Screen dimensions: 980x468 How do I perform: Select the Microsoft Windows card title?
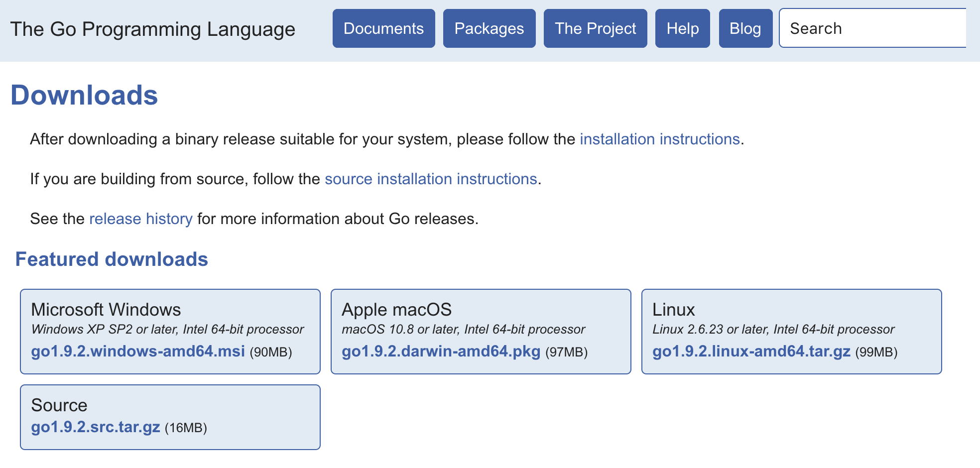[106, 310]
